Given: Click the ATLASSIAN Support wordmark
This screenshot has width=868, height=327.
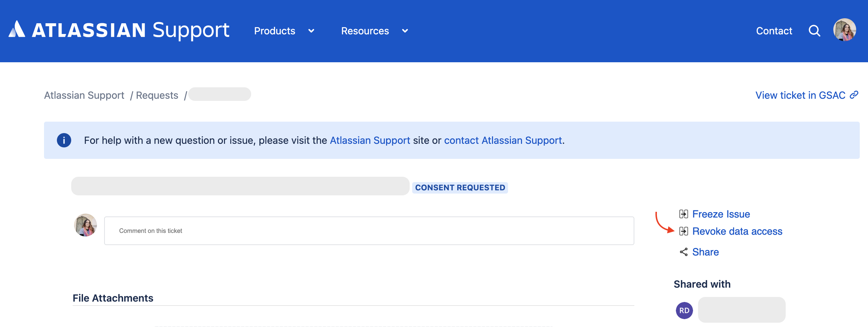Looking at the screenshot, I should coord(131,30).
